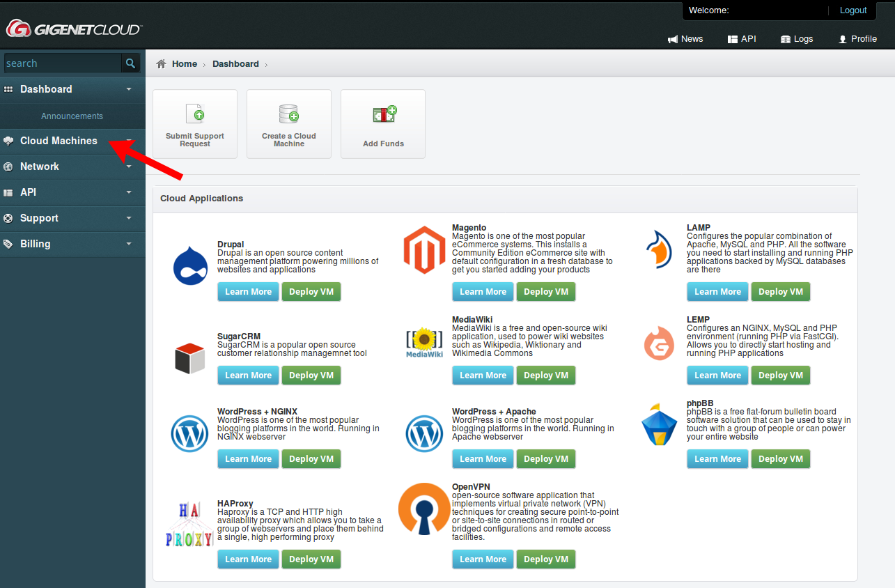895x588 pixels.
Task: Click the API icon in sidebar
Action: click(x=8, y=192)
